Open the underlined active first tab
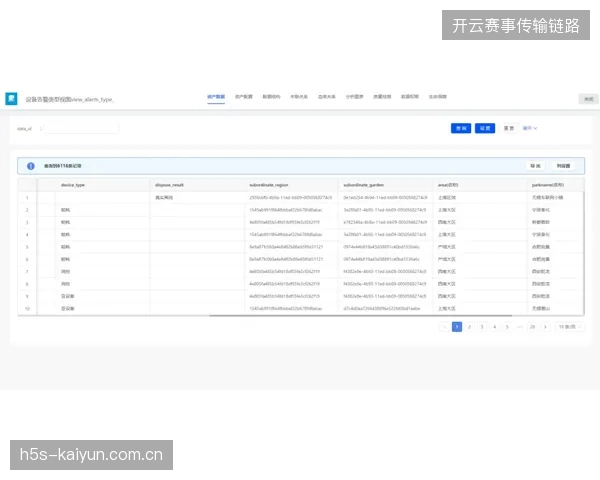Viewport: 600px width, 480px height. click(x=216, y=97)
